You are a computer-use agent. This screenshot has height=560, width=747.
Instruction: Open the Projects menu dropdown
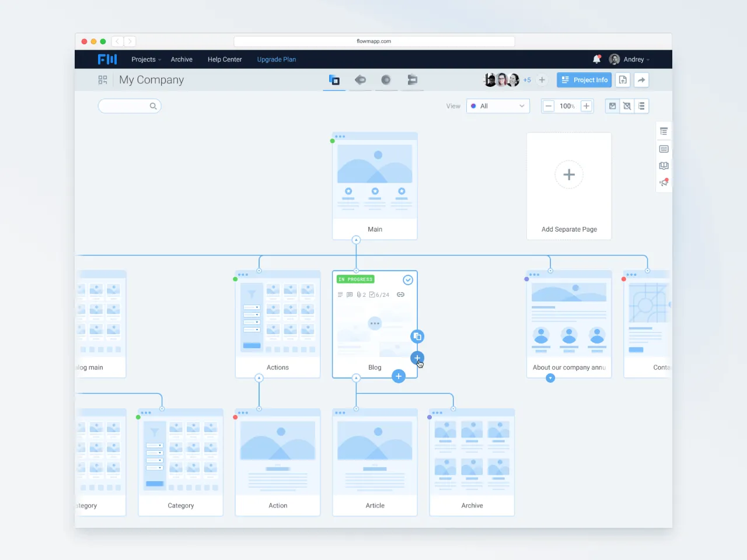[x=144, y=59]
